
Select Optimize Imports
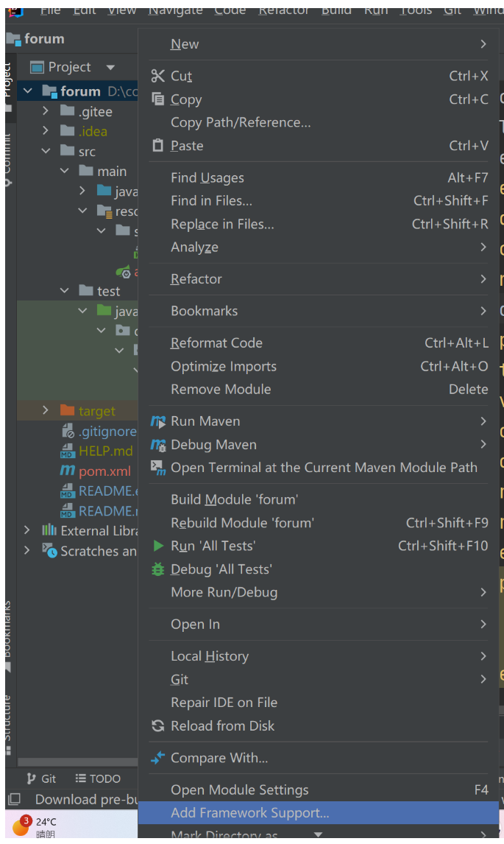(319, 366)
